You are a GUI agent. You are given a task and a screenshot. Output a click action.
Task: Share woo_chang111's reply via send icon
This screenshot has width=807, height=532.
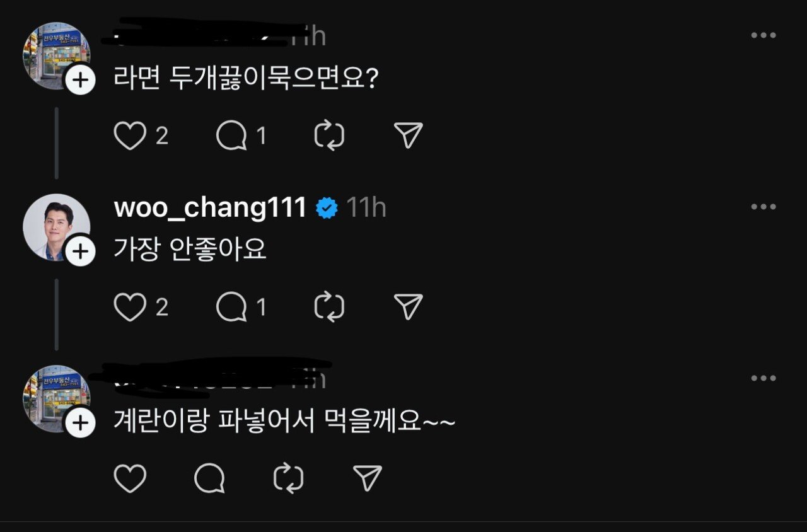tap(408, 307)
